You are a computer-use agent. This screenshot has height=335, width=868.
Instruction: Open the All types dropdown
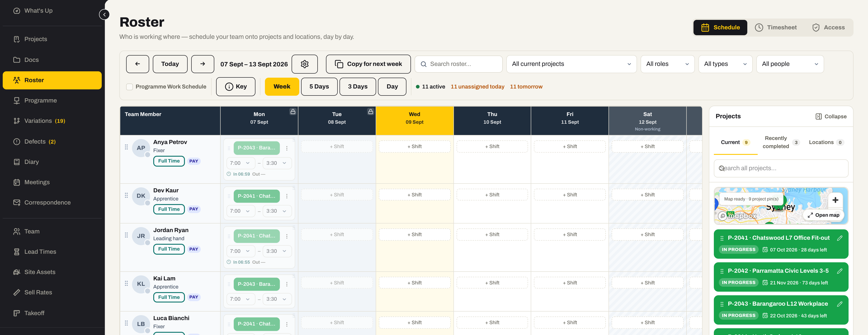pyautogui.click(x=725, y=64)
